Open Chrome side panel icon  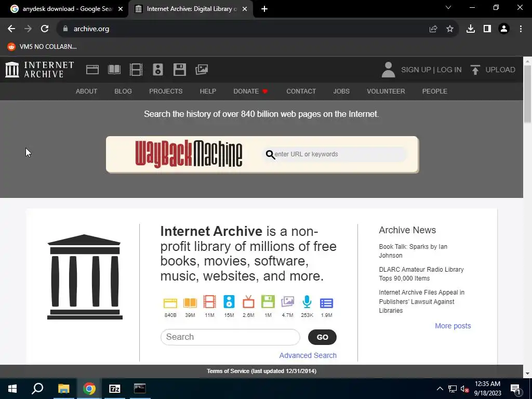[x=487, y=29]
